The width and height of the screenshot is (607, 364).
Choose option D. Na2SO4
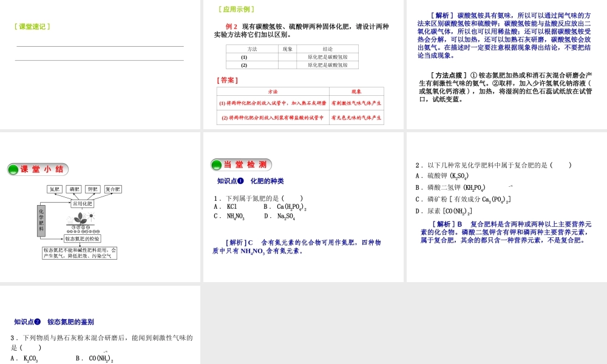point(279,217)
